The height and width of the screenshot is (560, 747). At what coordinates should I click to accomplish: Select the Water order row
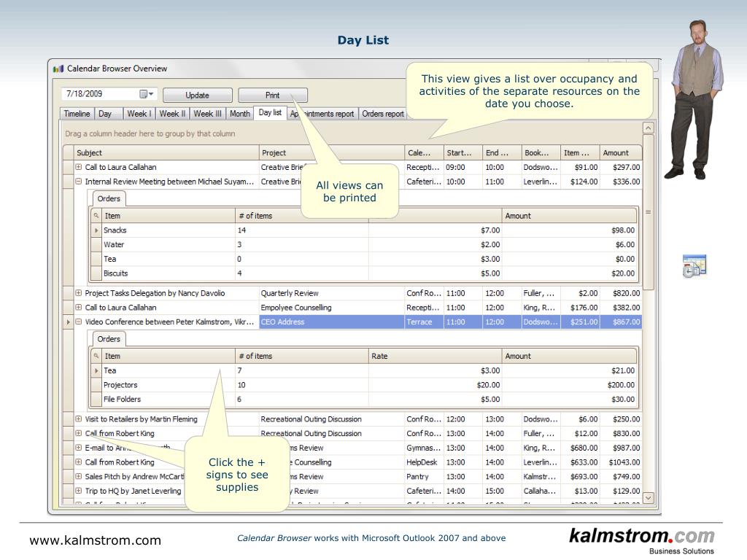coord(365,244)
